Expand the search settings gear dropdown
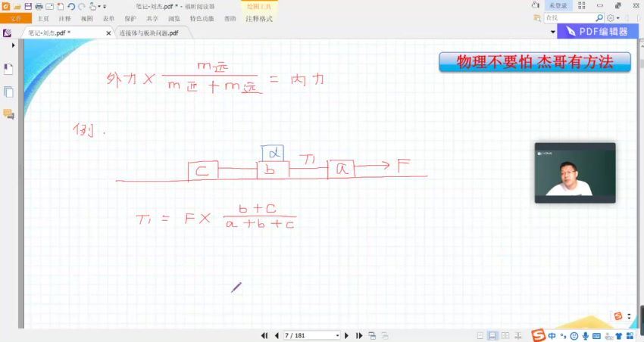Screen dimensions: 644x342 pos(612,17)
